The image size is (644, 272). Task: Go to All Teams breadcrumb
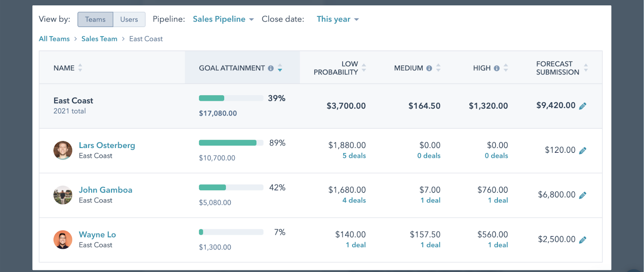point(54,39)
